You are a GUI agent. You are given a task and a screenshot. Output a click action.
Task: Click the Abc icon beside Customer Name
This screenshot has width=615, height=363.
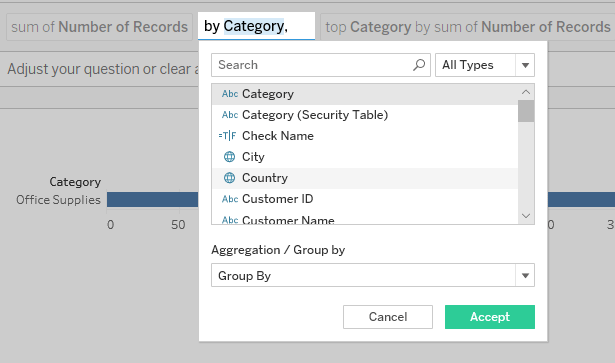tap(230, 220)
